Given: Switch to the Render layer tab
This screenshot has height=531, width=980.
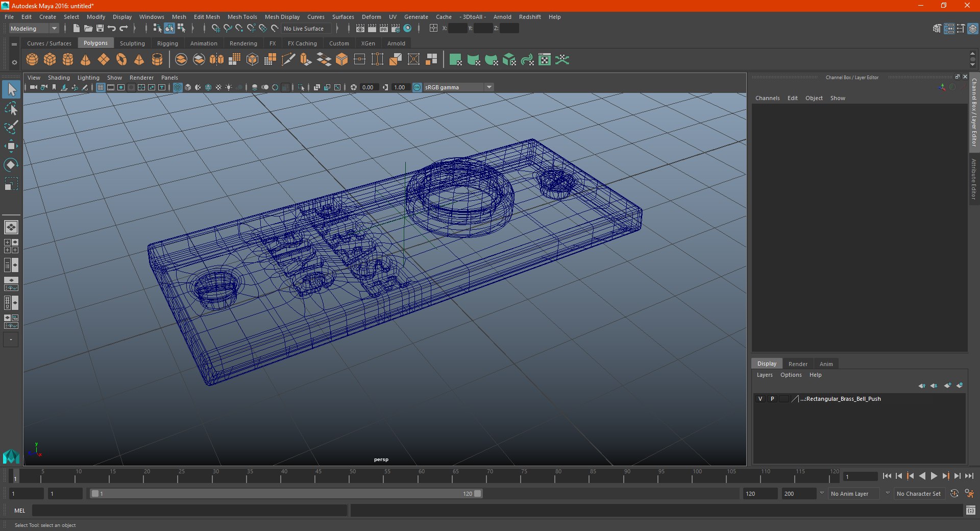Looking at the screenshot, I should 798,364.
